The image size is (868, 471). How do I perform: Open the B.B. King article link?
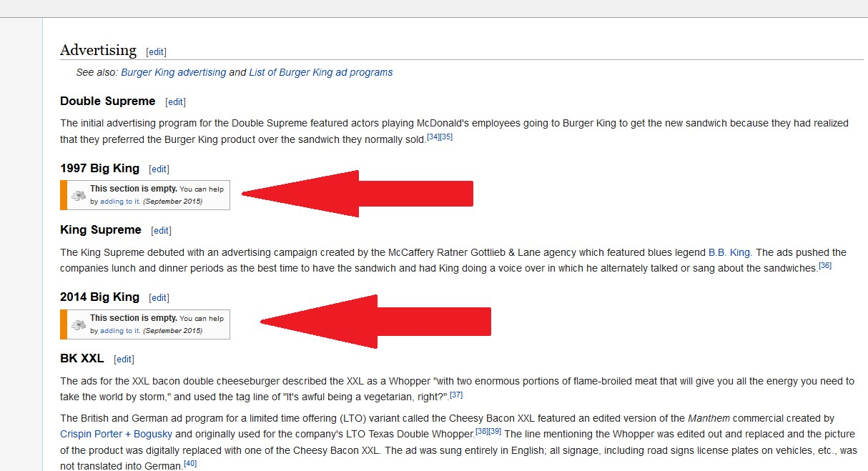729,252
